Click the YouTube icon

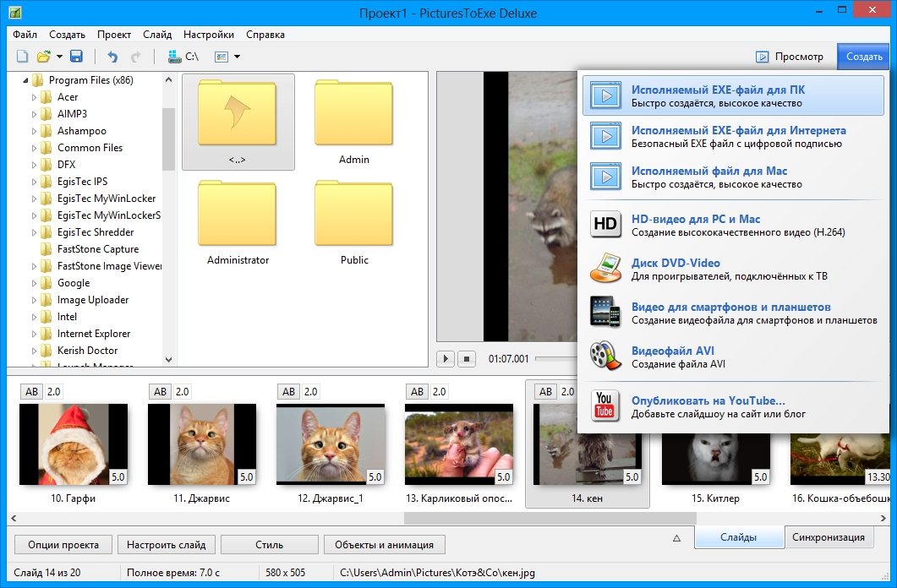(x=604, y=406)
